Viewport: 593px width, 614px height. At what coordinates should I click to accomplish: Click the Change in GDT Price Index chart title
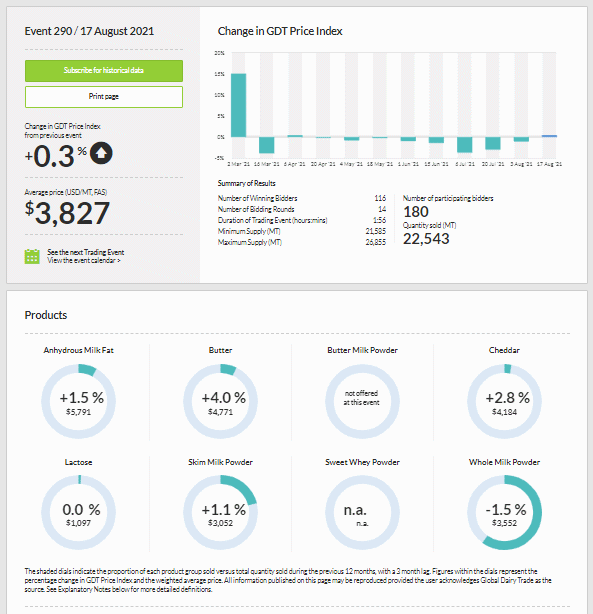tap(280, 31)
